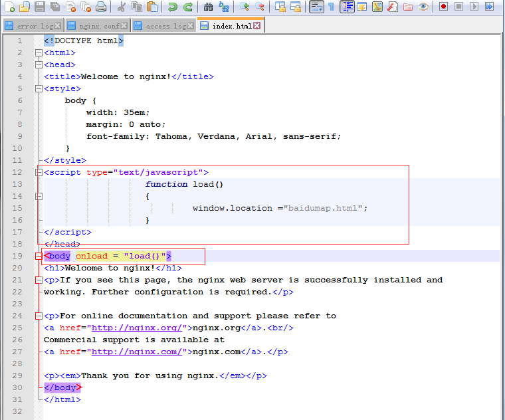
Task: Switch to the nginx.conf tab
Action: 98,26
